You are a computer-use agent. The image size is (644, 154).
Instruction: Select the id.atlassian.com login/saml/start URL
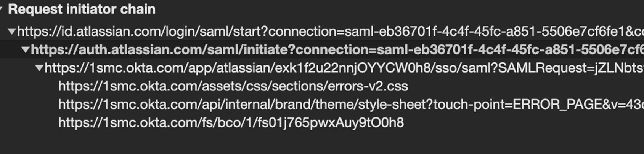point(330,31)
